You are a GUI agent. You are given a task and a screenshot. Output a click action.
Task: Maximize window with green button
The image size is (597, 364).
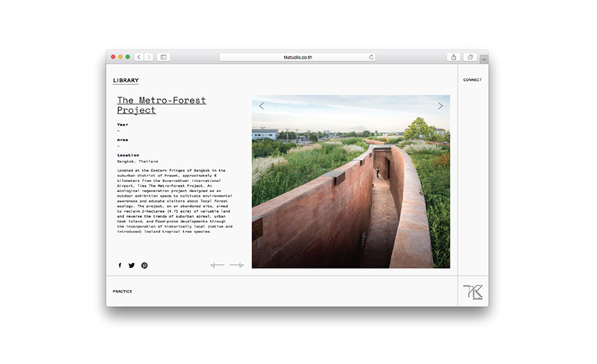[x=128, y=57]
